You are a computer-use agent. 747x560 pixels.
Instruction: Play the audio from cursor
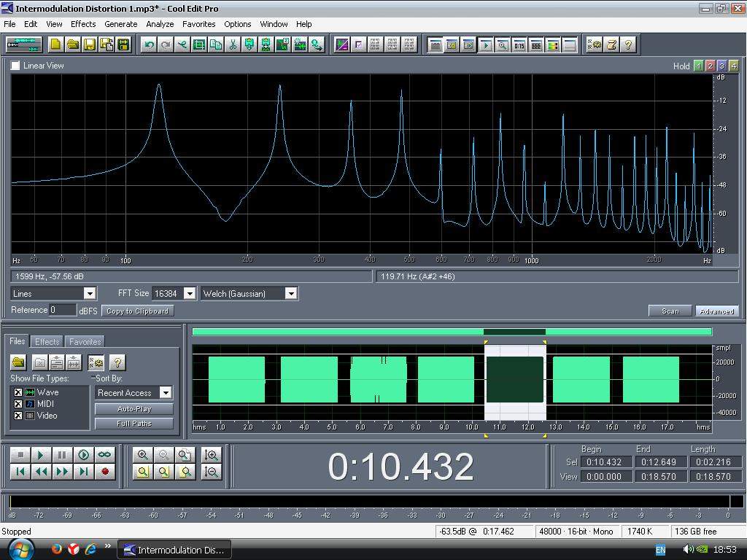(41, 455)
